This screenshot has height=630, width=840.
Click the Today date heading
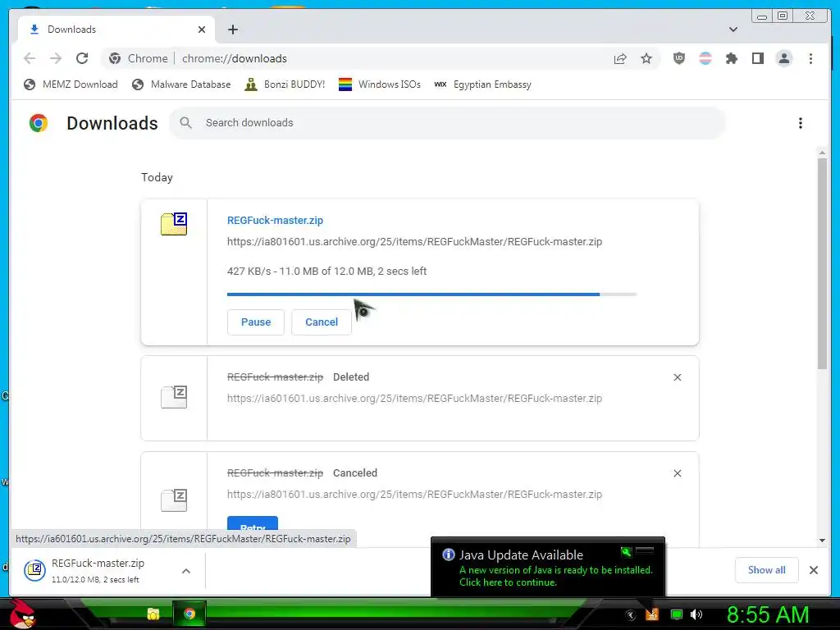pyautogui.click(x=157, y=177)
